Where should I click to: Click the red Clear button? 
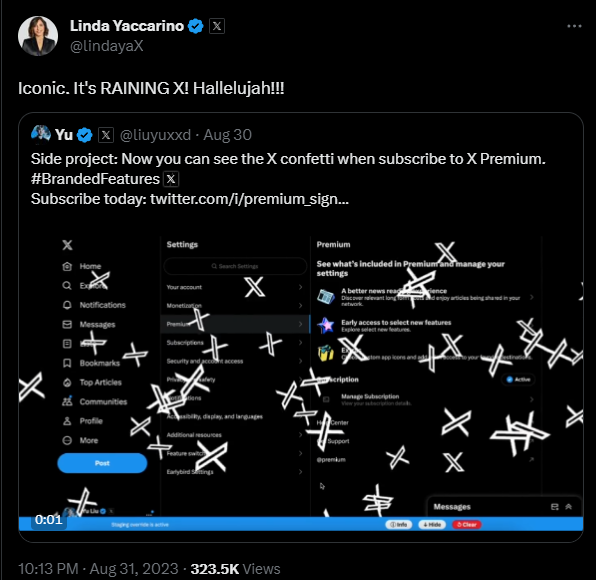tap(467, 525)
